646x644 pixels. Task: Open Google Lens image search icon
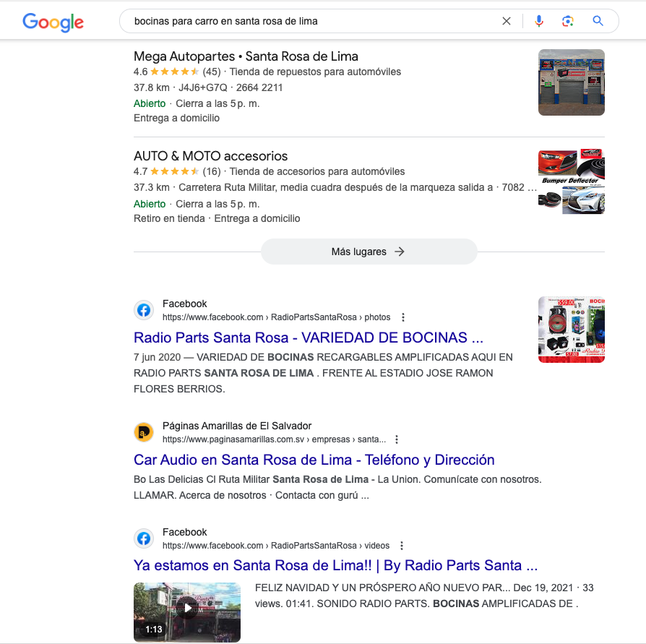point(568,21)
